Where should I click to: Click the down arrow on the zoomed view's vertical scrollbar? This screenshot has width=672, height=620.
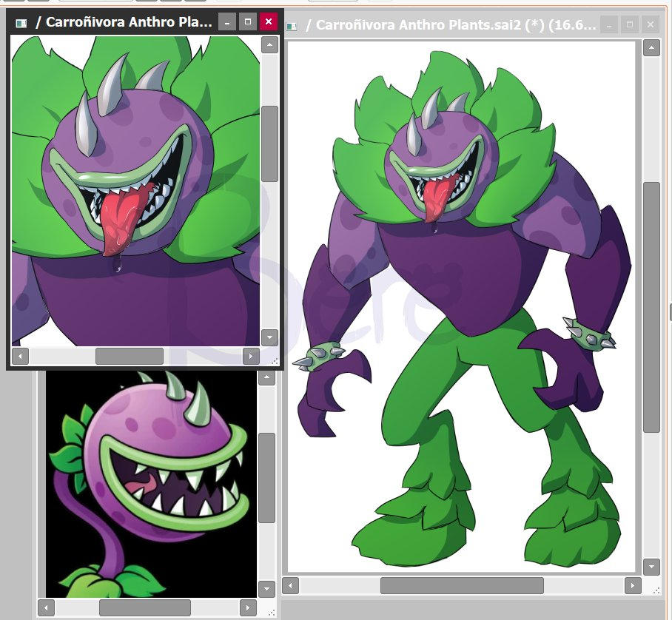(x=269, y=337)
